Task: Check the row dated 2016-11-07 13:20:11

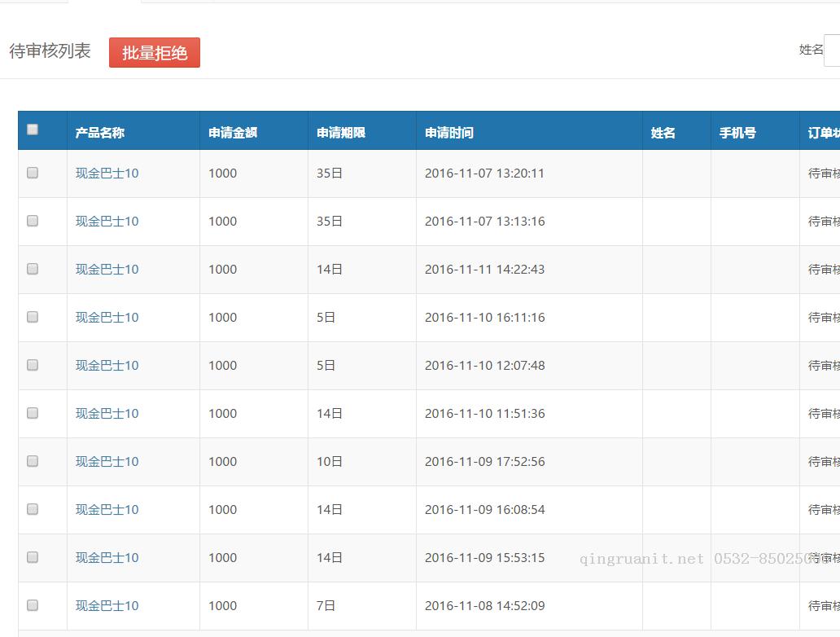Action: coord(33,173)
